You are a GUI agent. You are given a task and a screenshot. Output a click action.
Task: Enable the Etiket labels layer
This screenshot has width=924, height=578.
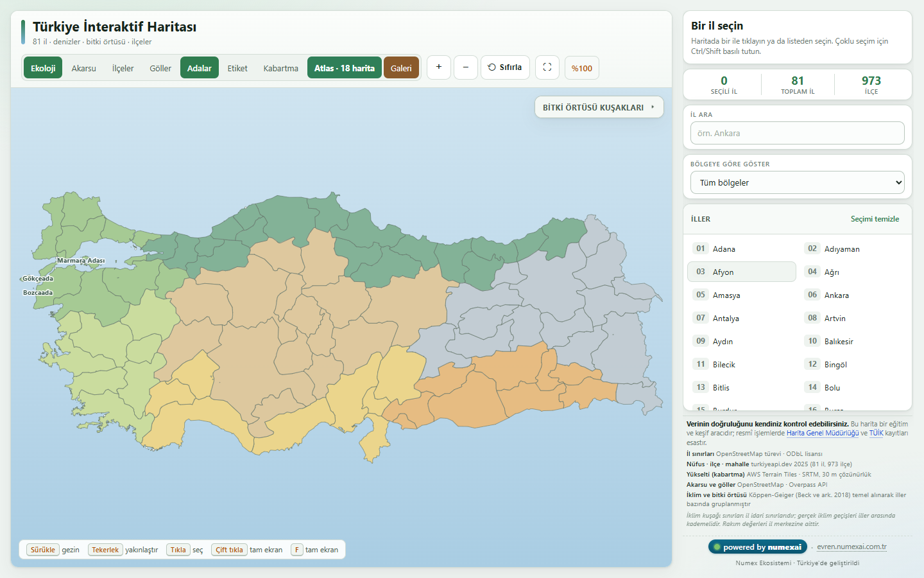tap(237, 68)
